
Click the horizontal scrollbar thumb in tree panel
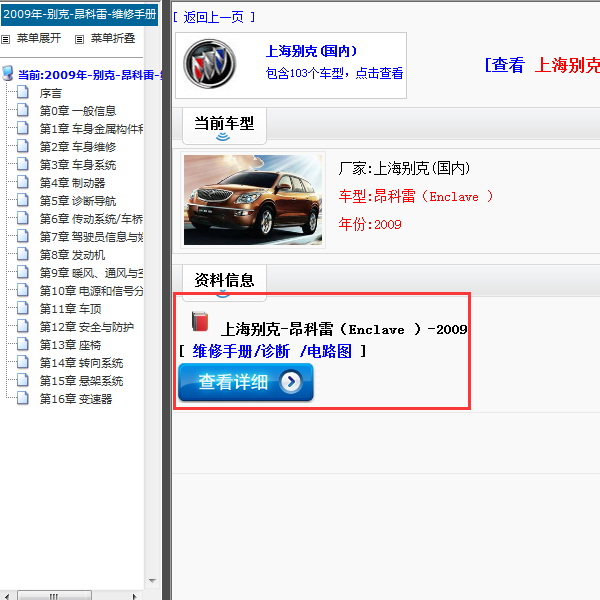54,596
